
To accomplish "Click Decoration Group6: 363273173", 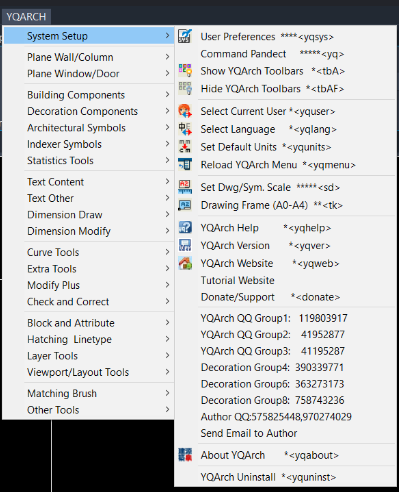I will (285, 384).
